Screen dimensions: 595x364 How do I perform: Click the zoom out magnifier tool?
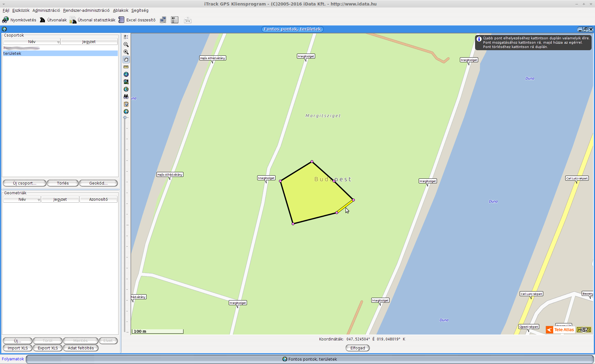[x=126, y=45]
